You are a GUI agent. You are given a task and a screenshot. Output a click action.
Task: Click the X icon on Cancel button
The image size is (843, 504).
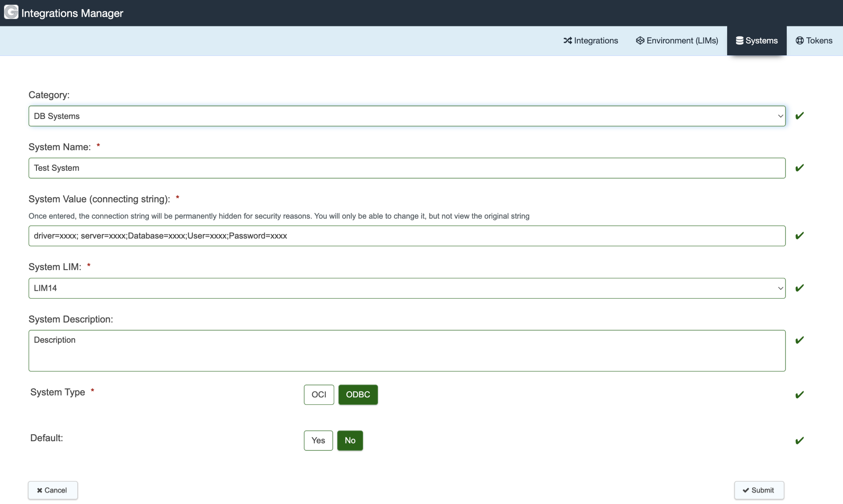tap(40, 490)
